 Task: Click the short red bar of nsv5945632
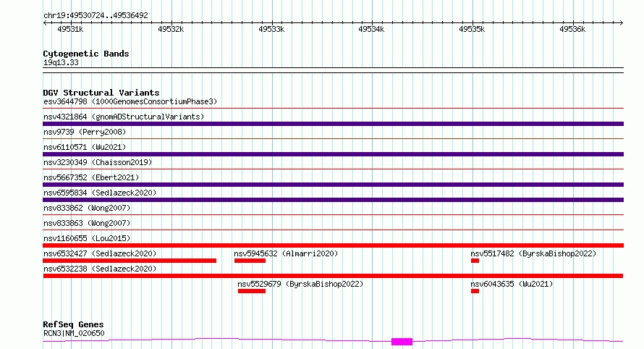250,261
